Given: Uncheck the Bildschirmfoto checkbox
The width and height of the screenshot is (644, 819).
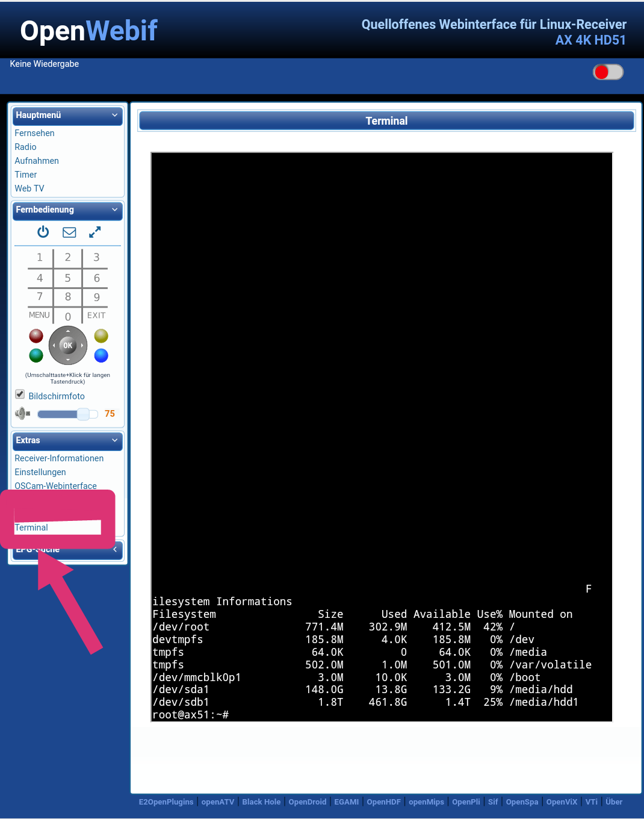Looking at the screenshot, I should pyautogui.click(x=20, y=394).
